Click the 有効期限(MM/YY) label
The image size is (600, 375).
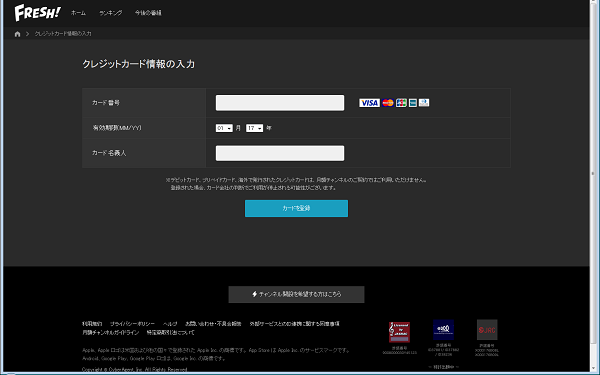117,128
